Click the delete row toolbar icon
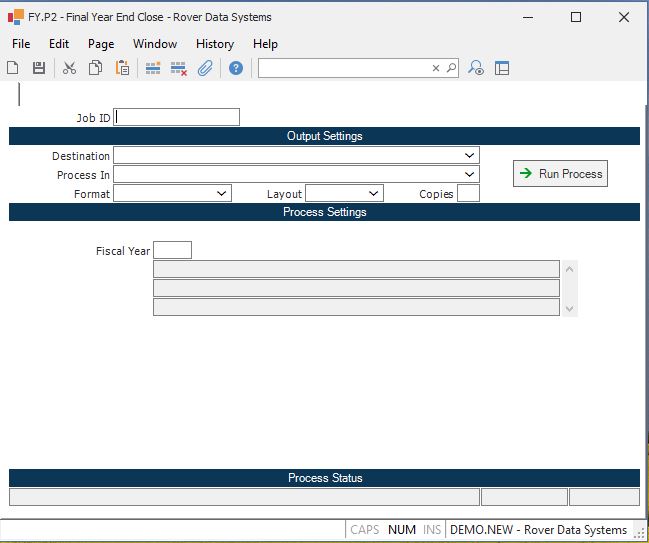 pyautogui.click(x=179, y=68)
